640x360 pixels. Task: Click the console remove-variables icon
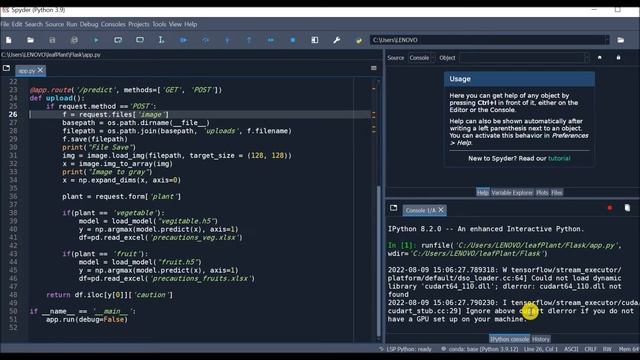627,208
